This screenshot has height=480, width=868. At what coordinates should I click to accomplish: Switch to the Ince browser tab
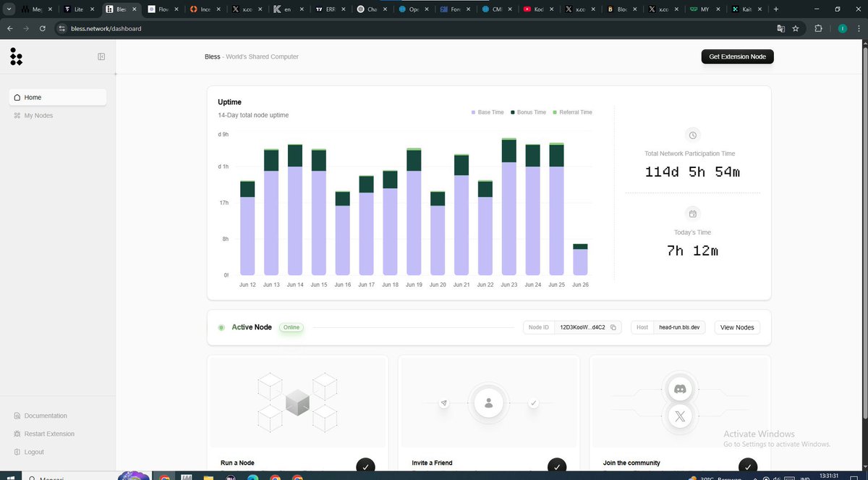(204, 9)
